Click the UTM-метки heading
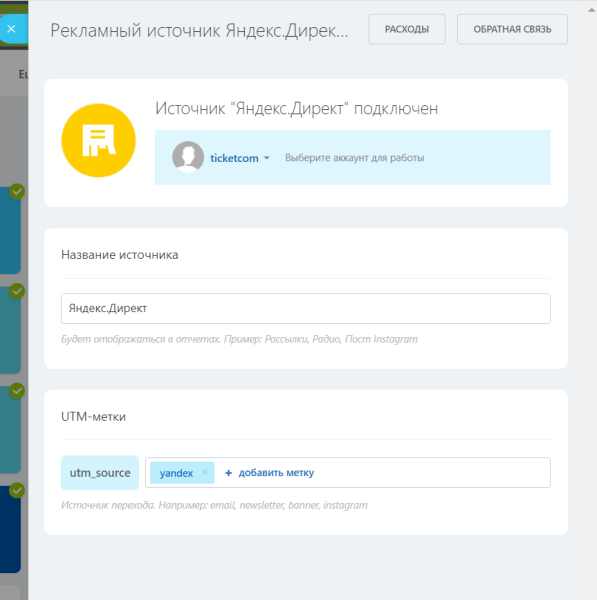The width and height of the screenshot is (597, 600). coord(93,417)
